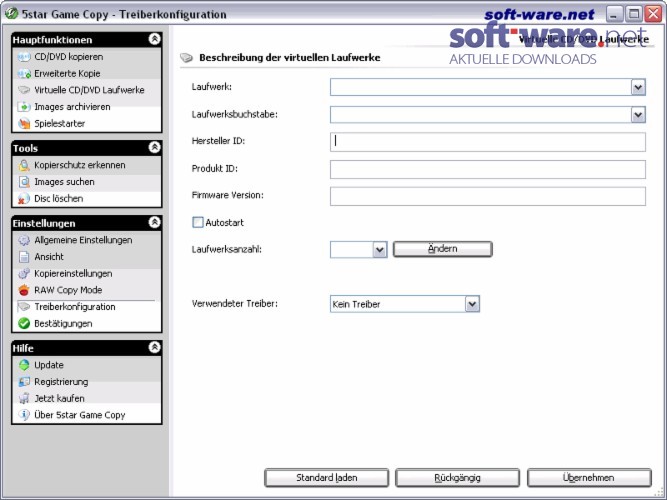Click the Ändern button
667x500 pixels.
(442, 249)
